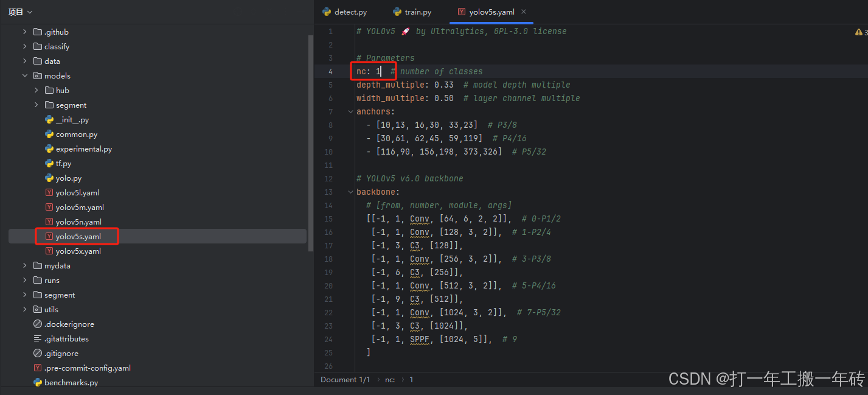Collapse the anchors code fold arrow
Screen dimensions: 868x395
click(350, 111)
